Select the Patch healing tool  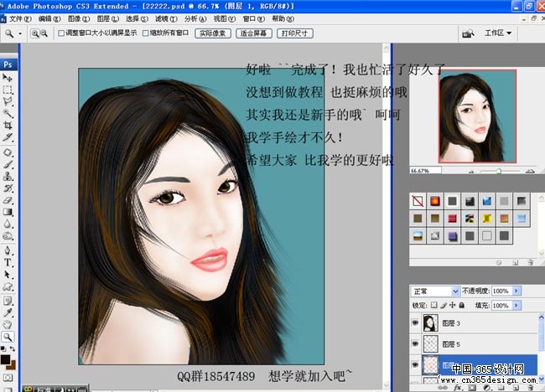click(x=8, y=152)
